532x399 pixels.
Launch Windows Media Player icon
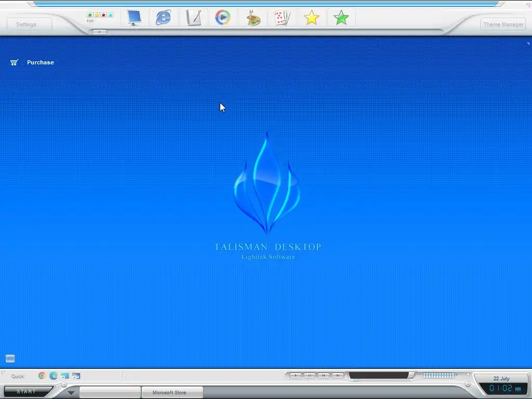(222, 17)
